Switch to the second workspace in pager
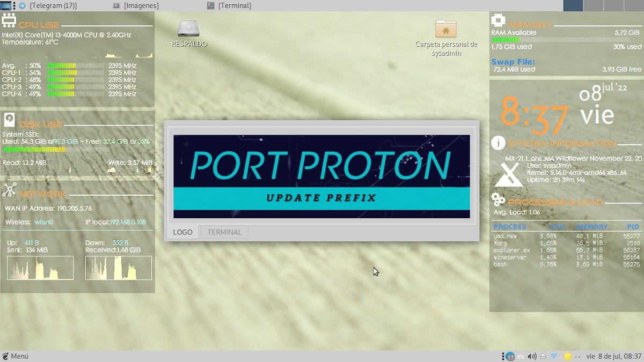This screenshot has height=362, width=644. (593, 5)
